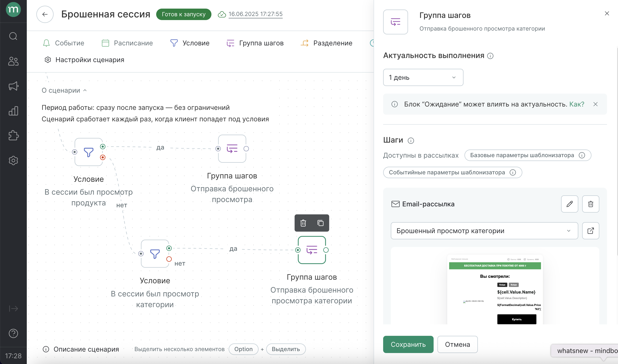Viewport: 618px width, 364px height.
Task: Add a Событие block
Action: pyautogui.click(x=63, y=43)
